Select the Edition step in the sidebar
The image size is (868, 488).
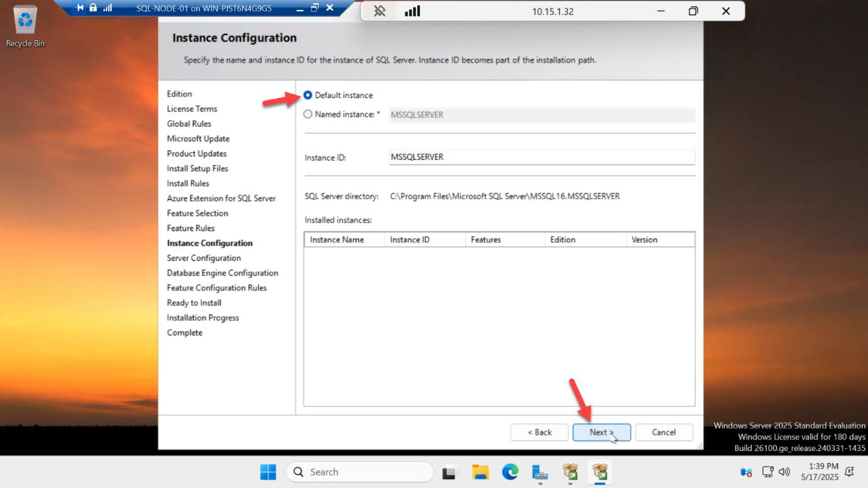coord(179,94)
